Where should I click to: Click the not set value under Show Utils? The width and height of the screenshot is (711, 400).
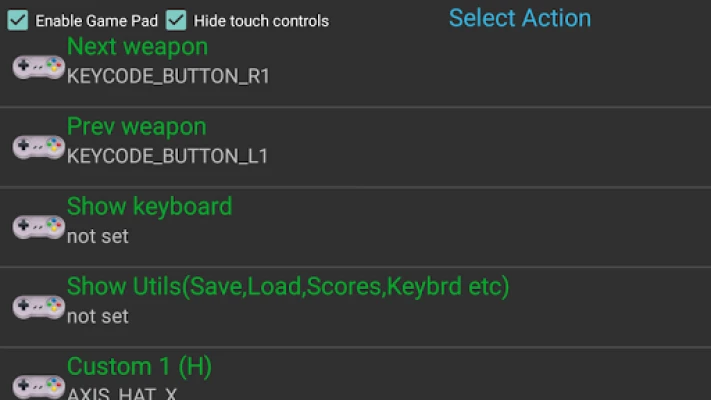[98, 316]
